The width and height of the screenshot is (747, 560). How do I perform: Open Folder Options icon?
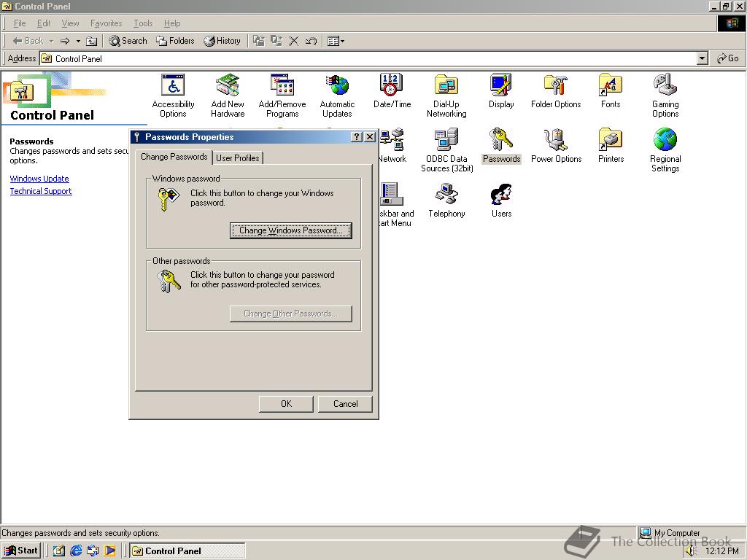(x=556, y=90)
